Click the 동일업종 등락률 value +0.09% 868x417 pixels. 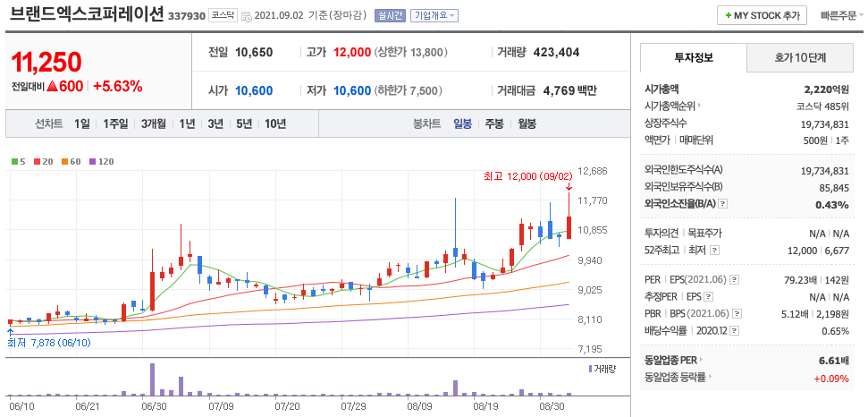click(831, 379)
